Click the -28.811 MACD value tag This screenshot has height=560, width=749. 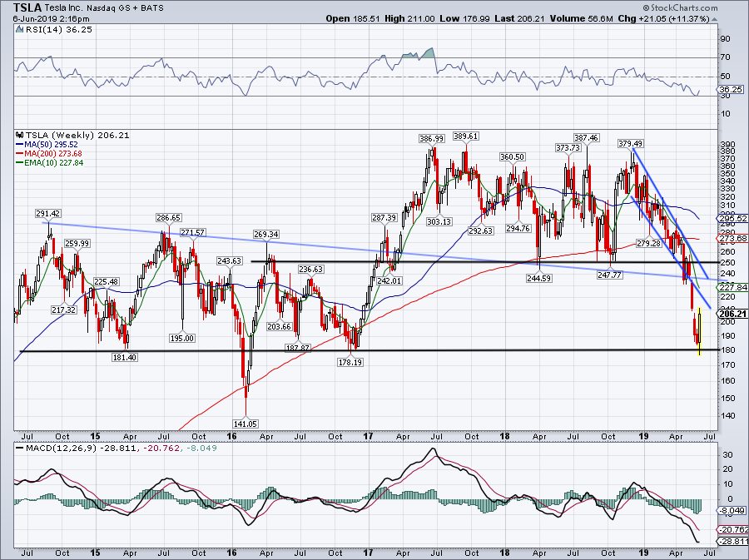pos(732,541)
